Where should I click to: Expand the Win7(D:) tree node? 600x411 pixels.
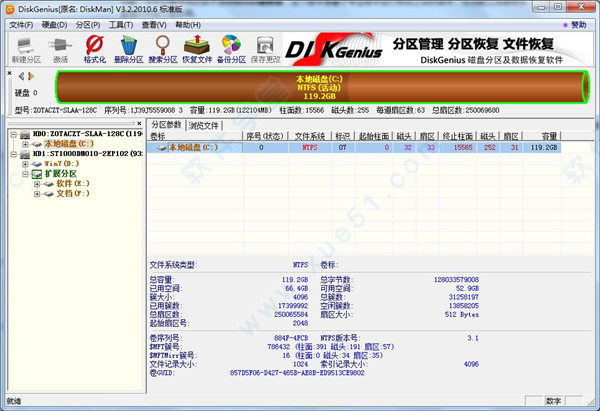click(x=25, y=164)
